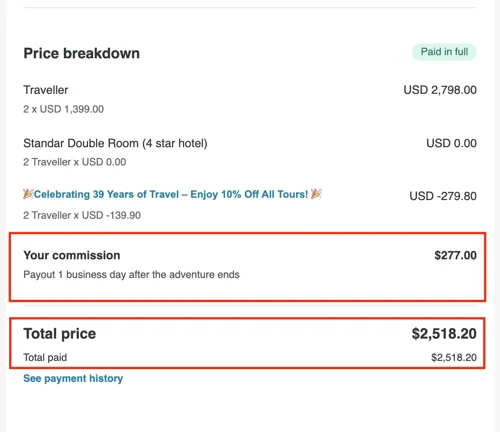
Task: Click Standar Double Room (4 star hotel) label
Action: [115, 143]
